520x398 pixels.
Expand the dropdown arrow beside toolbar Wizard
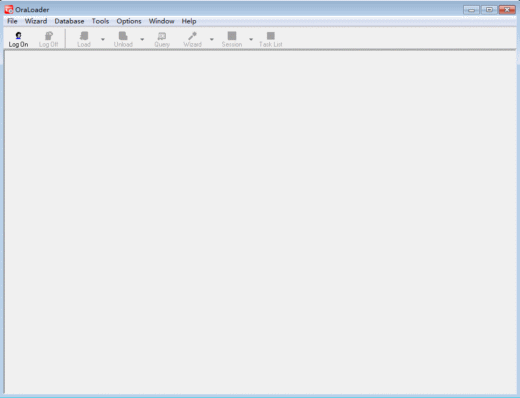(212, 39)
